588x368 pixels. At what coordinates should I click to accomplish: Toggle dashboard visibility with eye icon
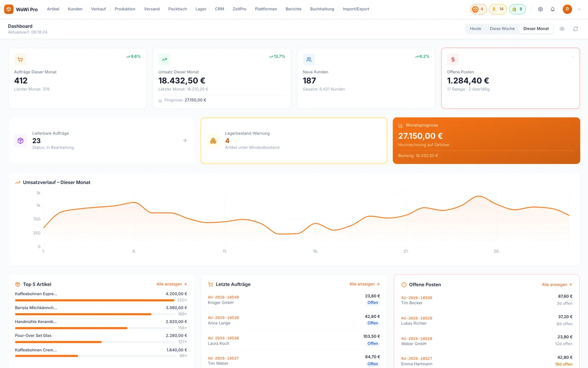tap(562, 29)
